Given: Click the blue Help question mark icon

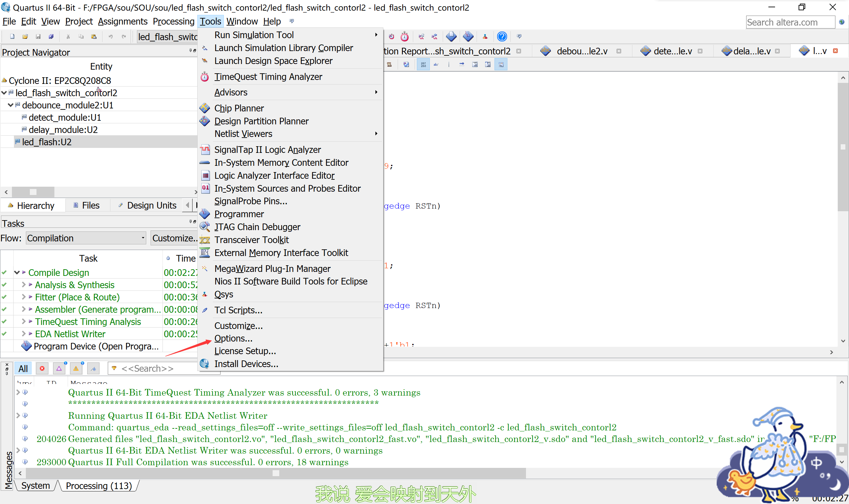Looking at the screenshot, I should 501,36.
